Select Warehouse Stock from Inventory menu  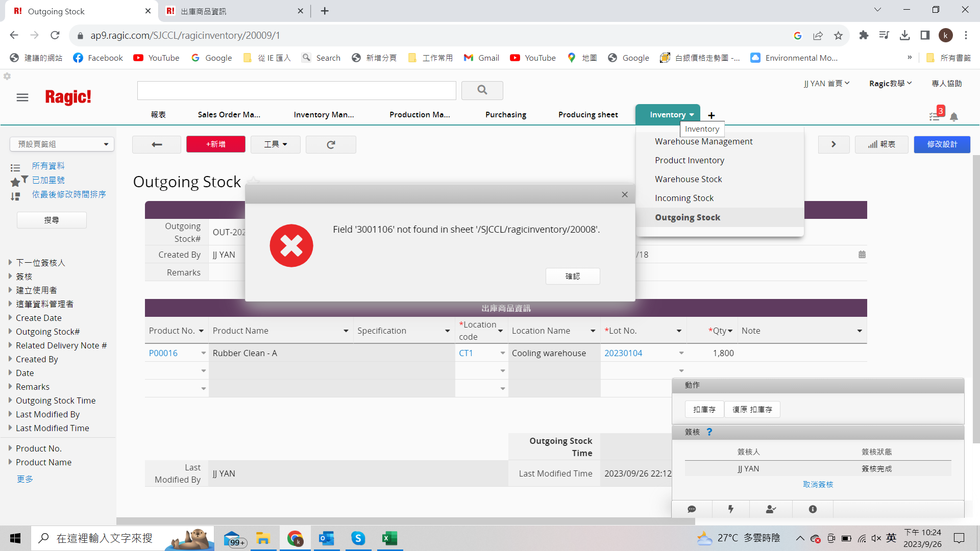coord(688,179)
